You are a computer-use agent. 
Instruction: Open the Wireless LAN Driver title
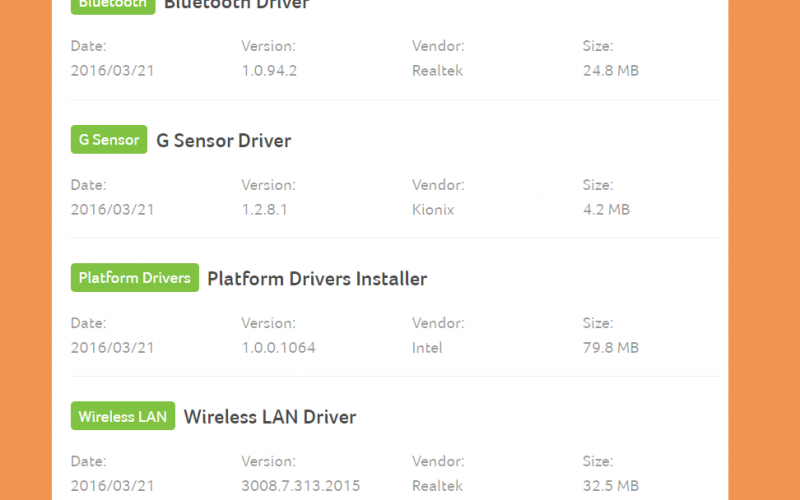tap(270, 417)
